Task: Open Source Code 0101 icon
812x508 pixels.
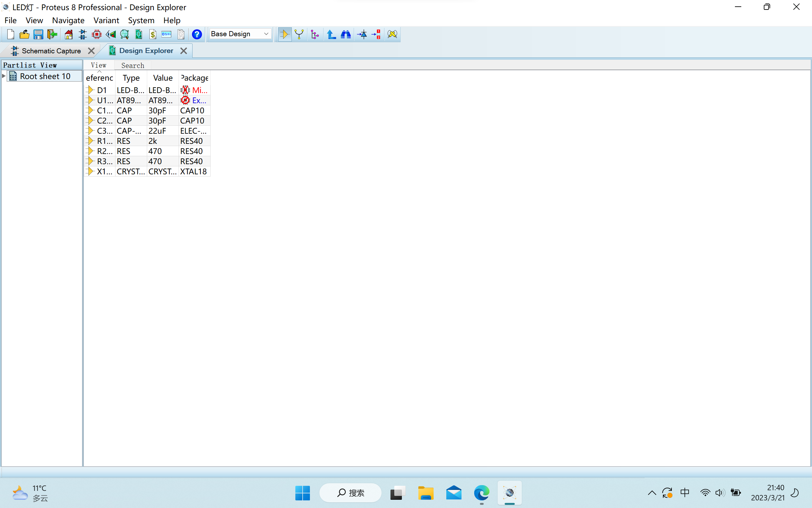Action: tap(167, 34)
